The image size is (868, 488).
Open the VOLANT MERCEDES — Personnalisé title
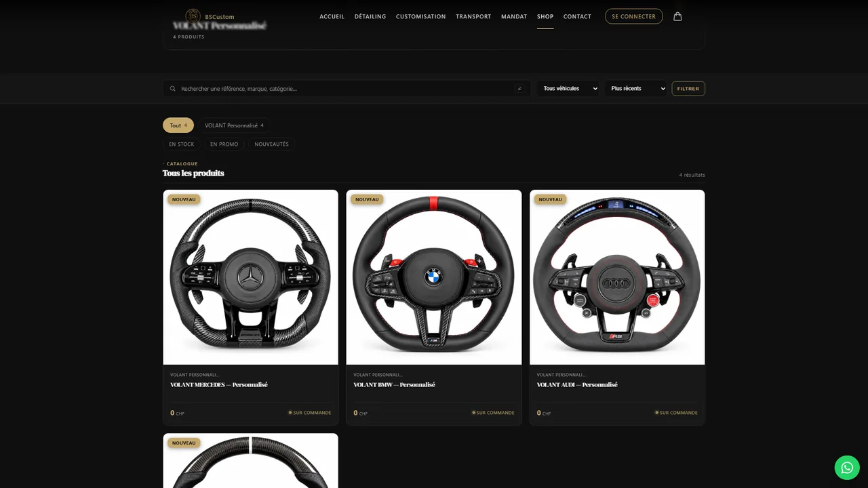(x=219, y=384)
